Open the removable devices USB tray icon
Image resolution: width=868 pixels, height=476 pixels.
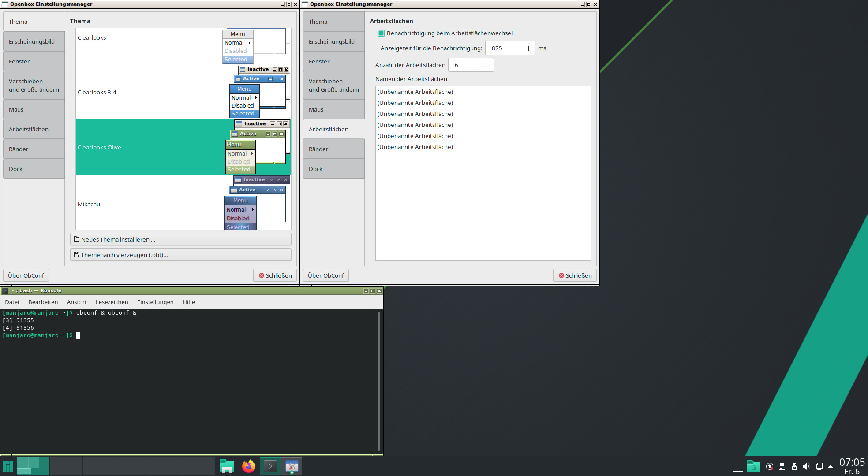(x=794, y=466)
